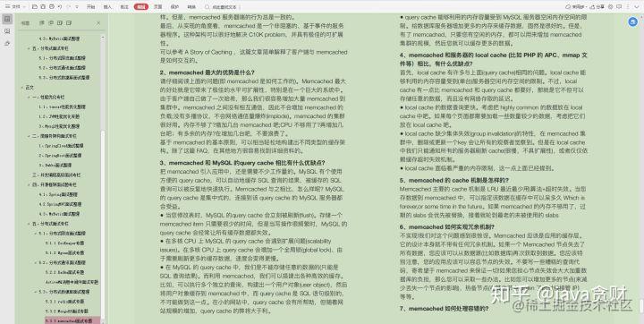The height and width of the screenshot is (324, 644).
Task: Select bookmark 5.1.1 ZooKeeper专题
Action: pos(65,243)
